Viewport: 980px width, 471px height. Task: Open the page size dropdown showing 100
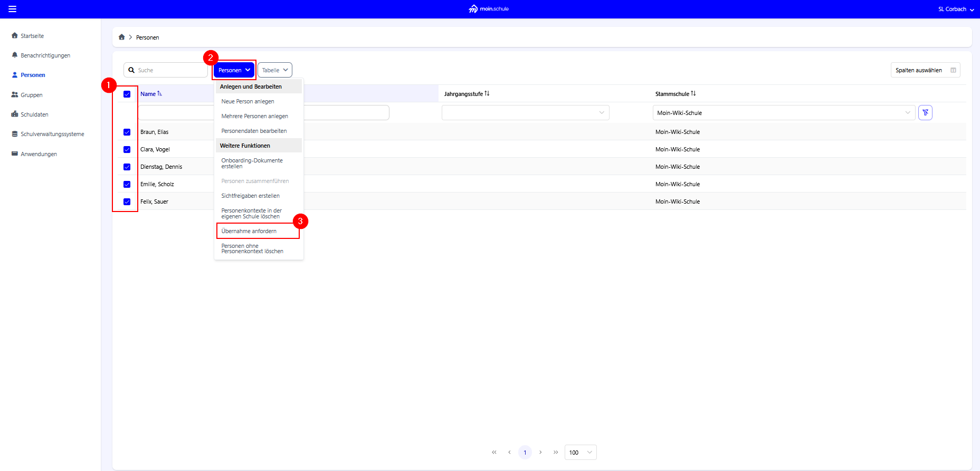coord(580,453)
